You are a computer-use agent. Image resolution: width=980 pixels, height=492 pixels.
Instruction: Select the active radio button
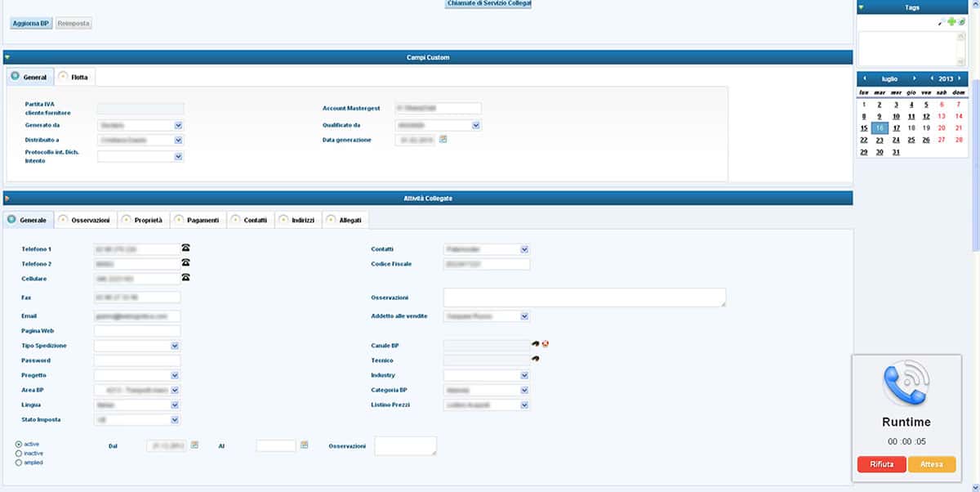click(19, 444)
